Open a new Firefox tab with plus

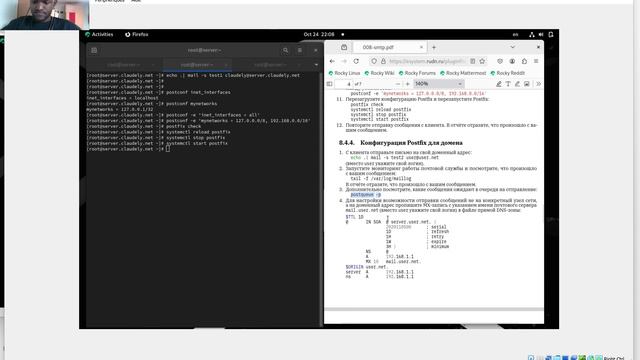tap(434, 47)
